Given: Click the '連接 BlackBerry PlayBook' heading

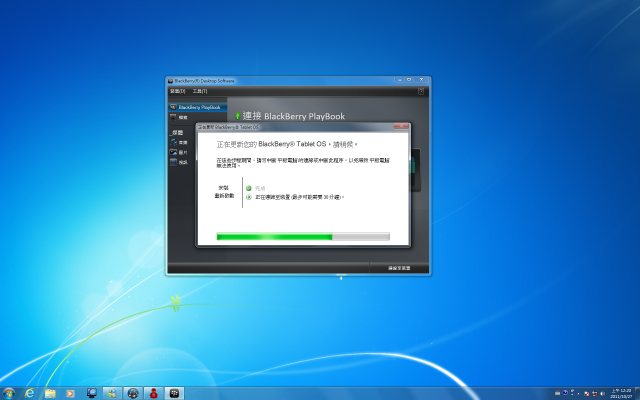Looking at the screenshot, I should coord(293,116).
